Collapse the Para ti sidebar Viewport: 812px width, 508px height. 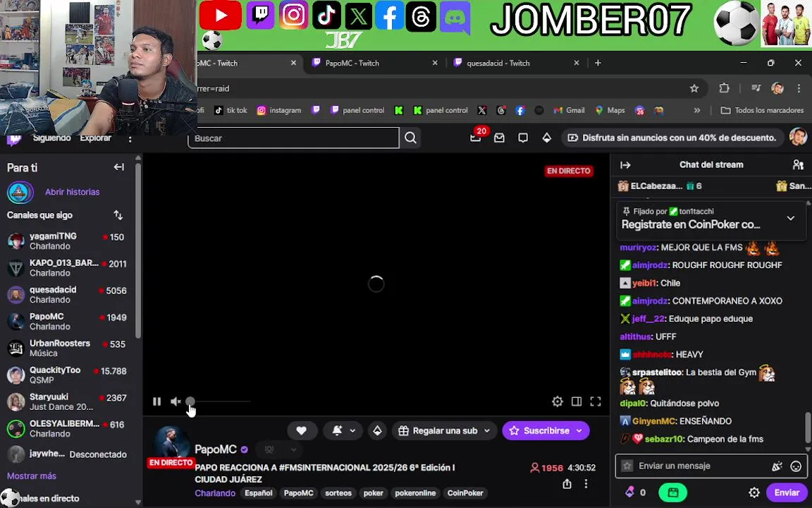(x=119, y=167)
